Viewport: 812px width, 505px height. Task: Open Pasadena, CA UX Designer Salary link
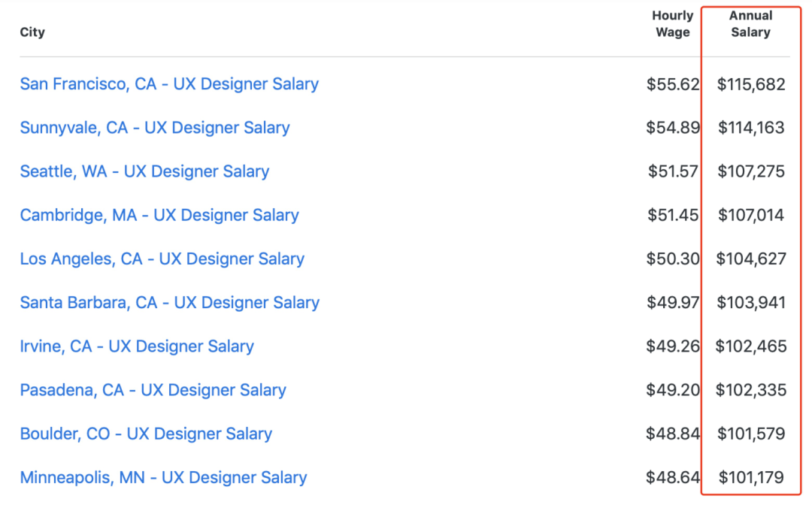[x=153, y=390]
